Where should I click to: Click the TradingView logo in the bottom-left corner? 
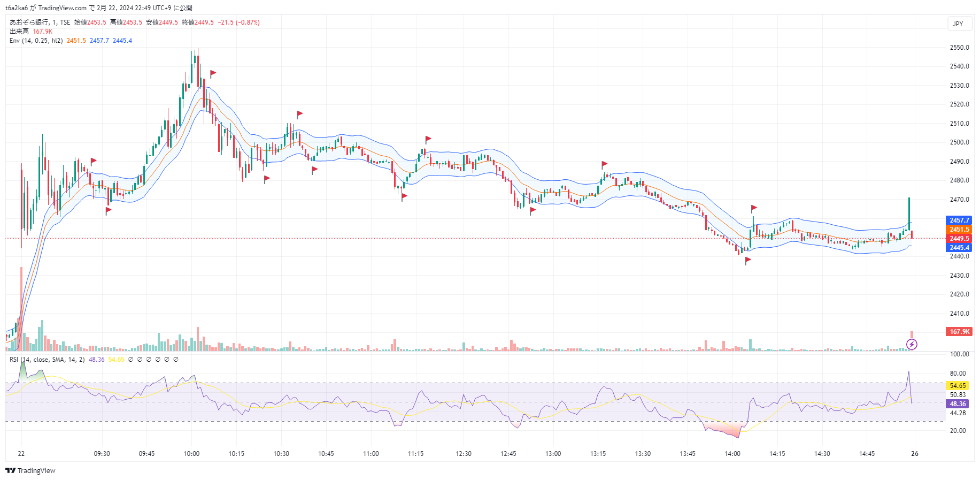(30, 470)
